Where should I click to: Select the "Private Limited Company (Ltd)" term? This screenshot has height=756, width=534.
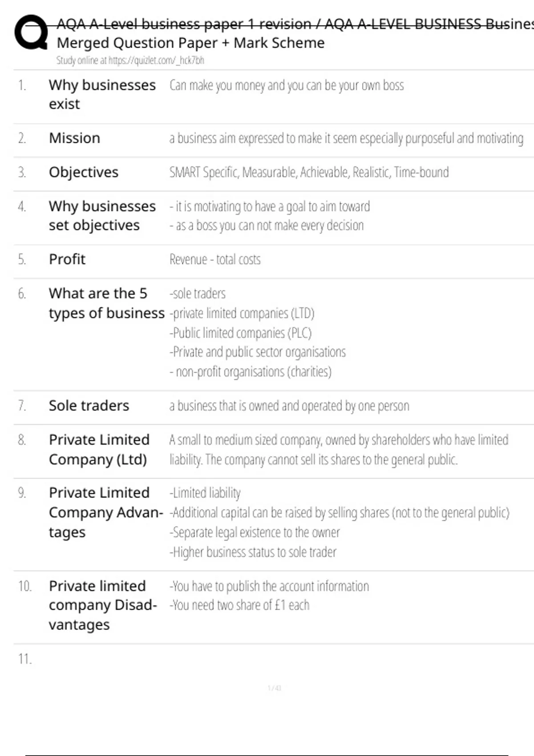99,449
